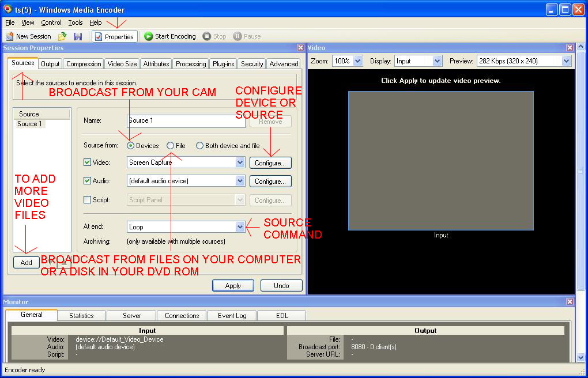Switch to the Compression tab

84,64
